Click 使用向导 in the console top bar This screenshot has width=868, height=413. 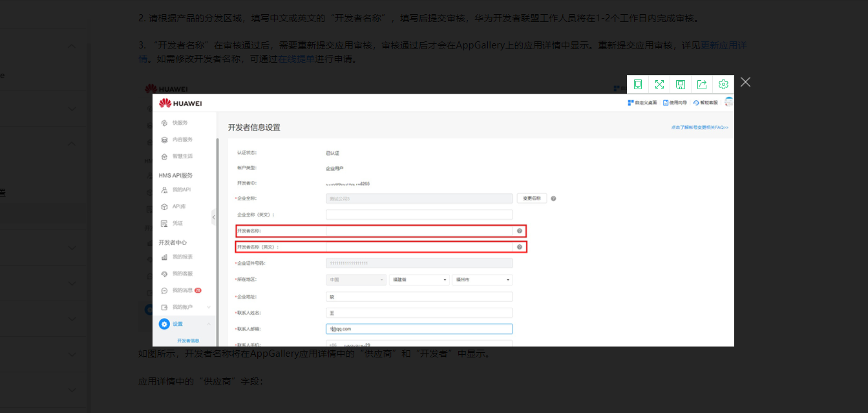(675, 103)
